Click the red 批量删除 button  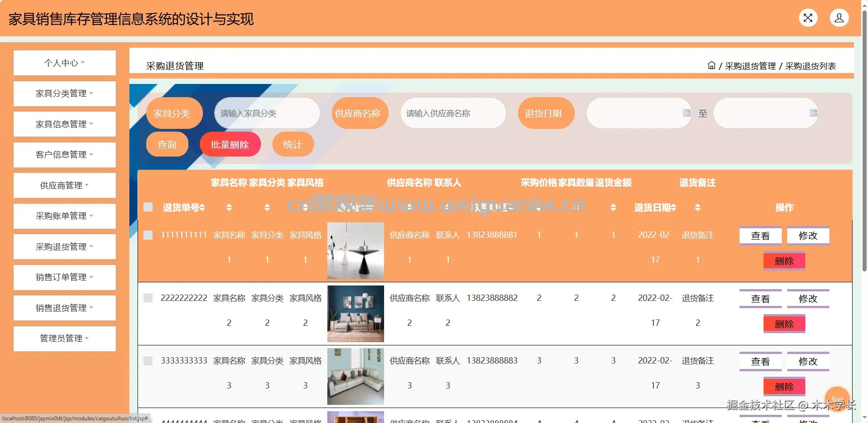230,144
